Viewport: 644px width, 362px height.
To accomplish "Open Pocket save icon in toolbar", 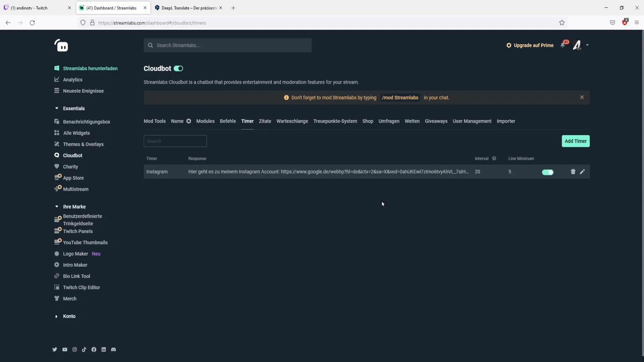I will point(612,23).
